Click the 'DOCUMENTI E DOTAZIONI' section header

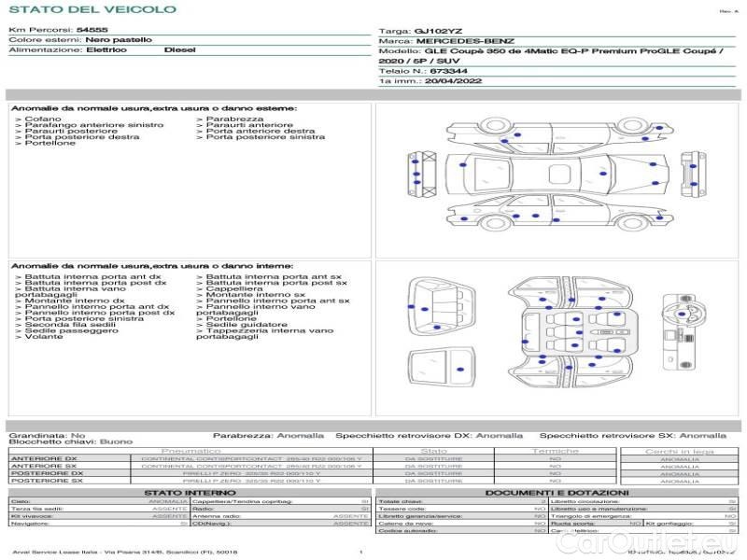557,493
